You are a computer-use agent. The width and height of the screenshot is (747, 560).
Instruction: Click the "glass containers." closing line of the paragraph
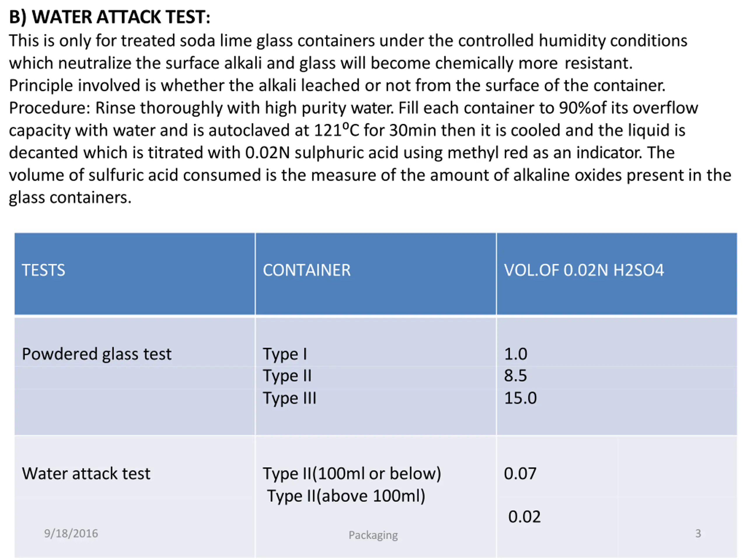(70, 197)
